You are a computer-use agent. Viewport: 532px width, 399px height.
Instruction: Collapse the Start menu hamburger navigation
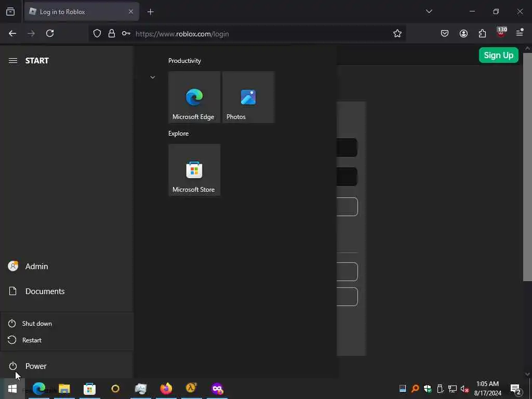pyautogui.click(x=13, y=61)
